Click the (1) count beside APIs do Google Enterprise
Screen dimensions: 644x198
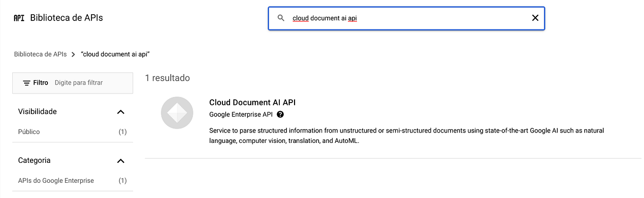click(x=123, y=180)
